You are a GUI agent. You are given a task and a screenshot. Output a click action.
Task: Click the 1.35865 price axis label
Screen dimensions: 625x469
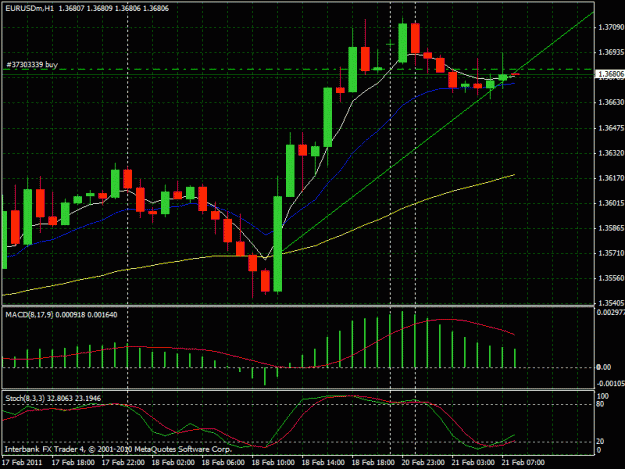(x=611, y=228)
